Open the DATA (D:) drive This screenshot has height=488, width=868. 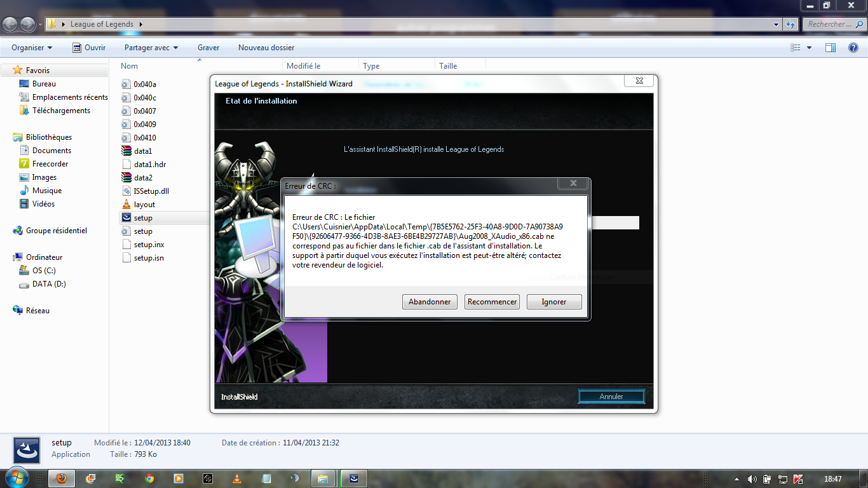pos(49,284)
